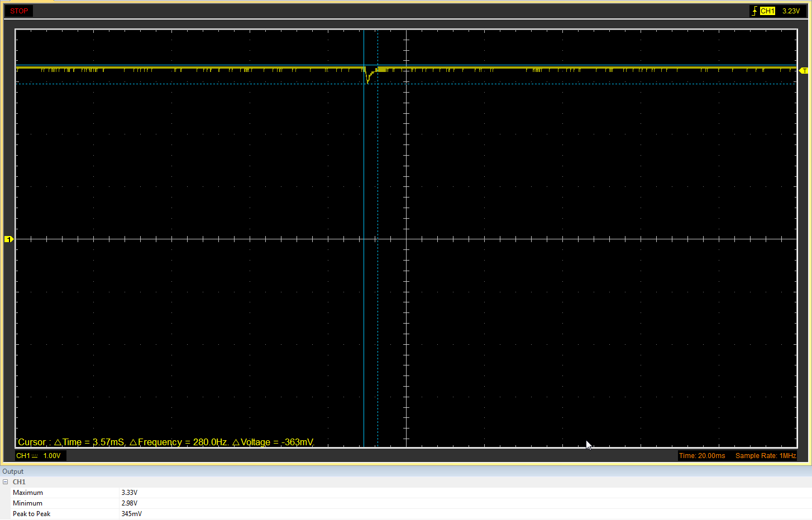This screenshot has width=812, height=520.
Task: Click the CH1 DC coupling indicator
Action: click(35, 456)
